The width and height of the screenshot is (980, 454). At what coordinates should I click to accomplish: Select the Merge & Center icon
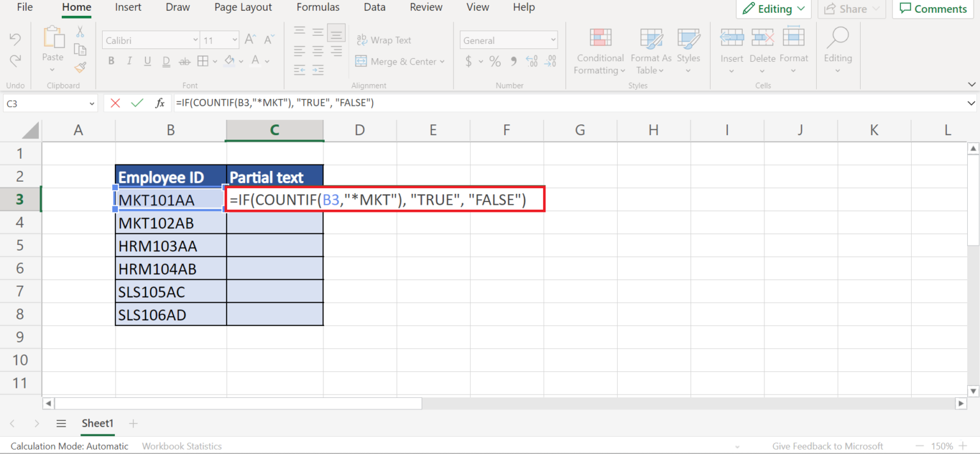[x=362, y=61]
